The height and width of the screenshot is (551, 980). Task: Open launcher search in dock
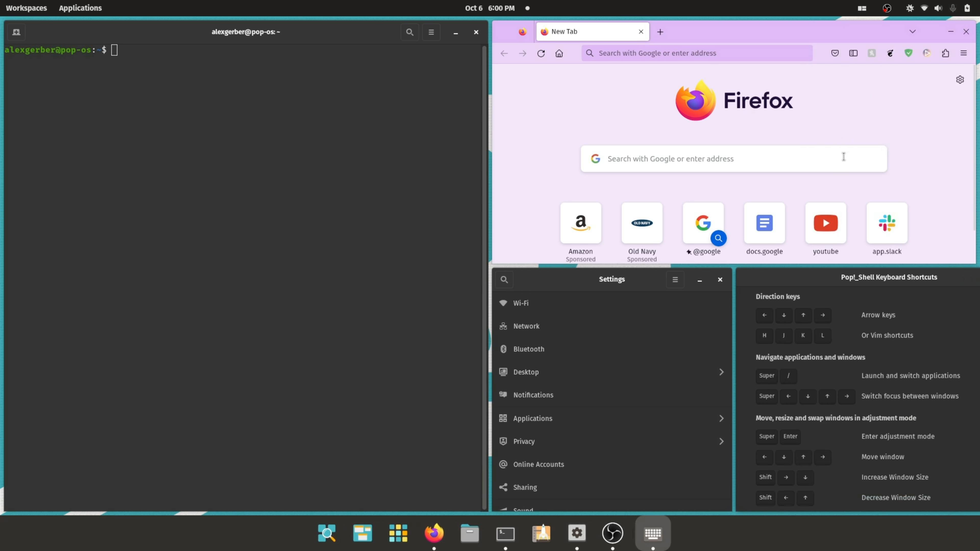coord(327,533)
